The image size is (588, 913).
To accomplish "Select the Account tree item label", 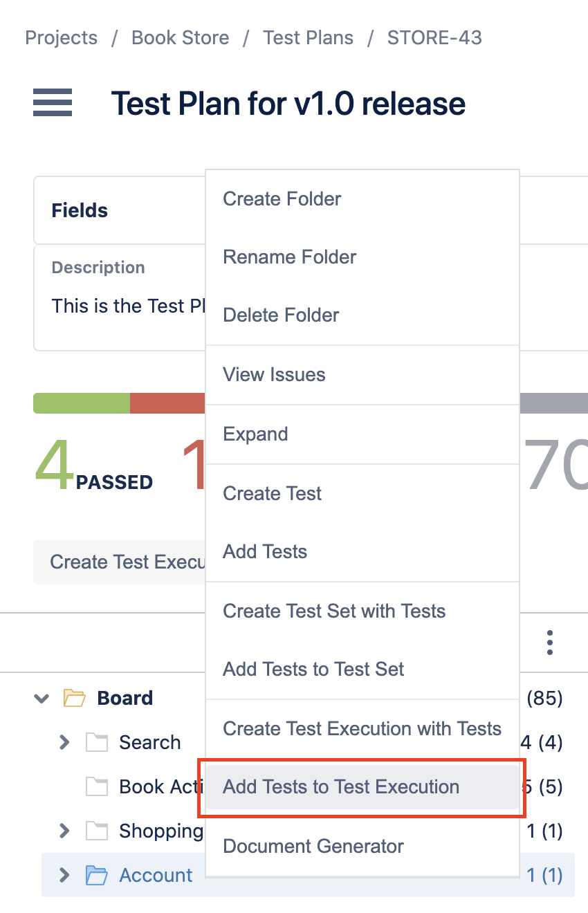I will click(x=156, y=875).
